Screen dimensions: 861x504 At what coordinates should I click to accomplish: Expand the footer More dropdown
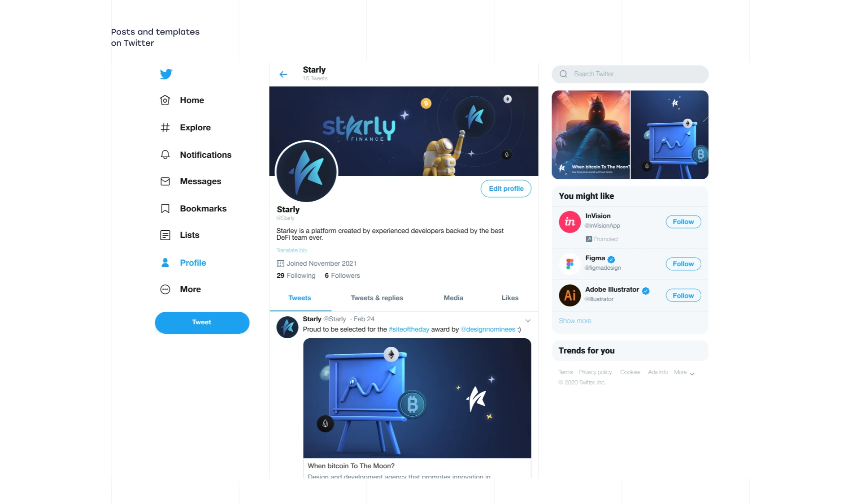[684, 373]
